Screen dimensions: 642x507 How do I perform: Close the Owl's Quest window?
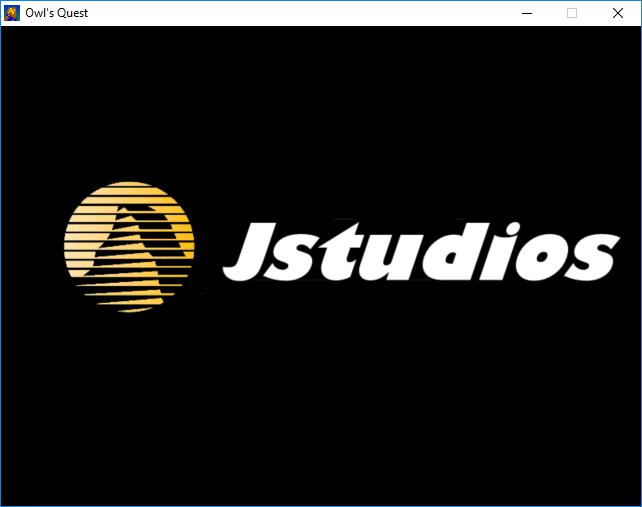coord(618,13)
